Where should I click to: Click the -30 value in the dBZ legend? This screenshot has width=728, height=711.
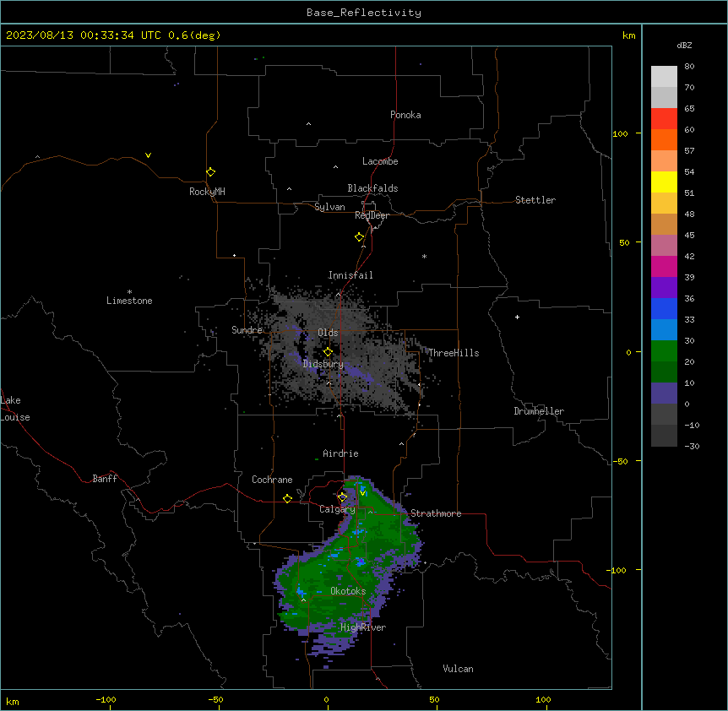point(692,447)
